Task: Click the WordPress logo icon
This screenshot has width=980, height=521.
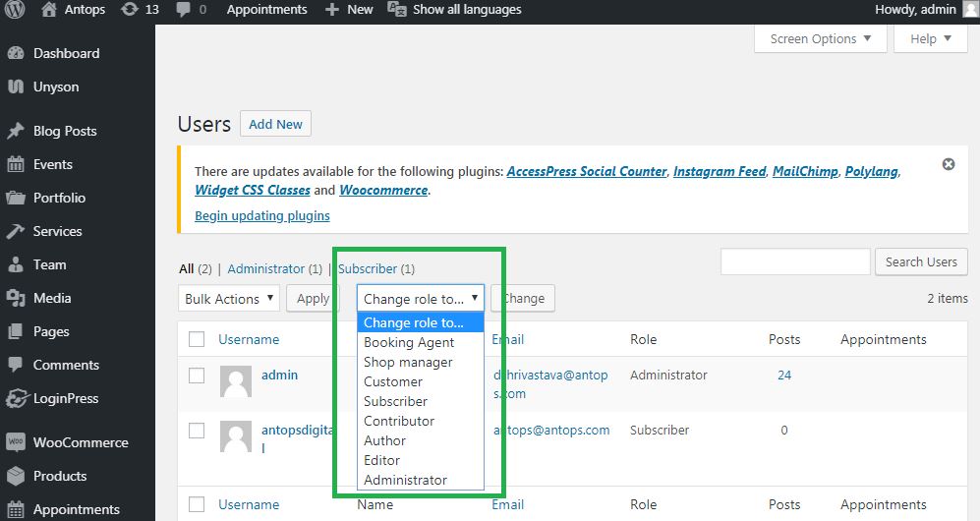Action: coord(15,9)
